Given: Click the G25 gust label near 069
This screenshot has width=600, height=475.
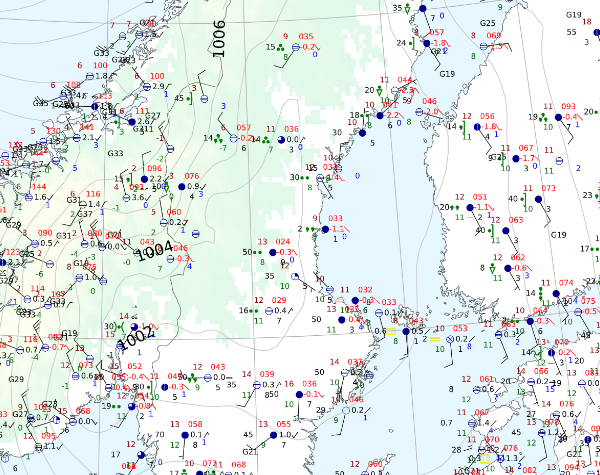Looking at the screenshot, I should (x=488, y=23).
